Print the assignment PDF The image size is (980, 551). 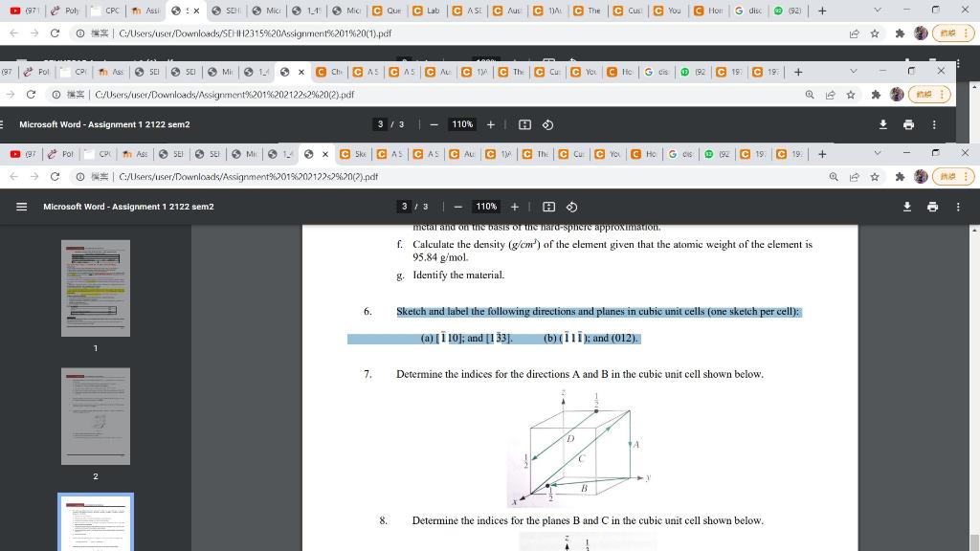click(x=932, y=206)
